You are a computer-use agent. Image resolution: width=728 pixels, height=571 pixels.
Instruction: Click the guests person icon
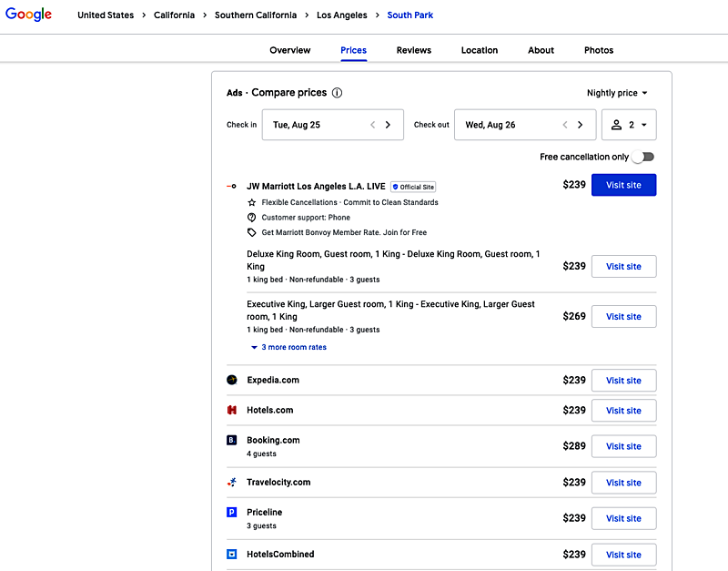(616, 125)
